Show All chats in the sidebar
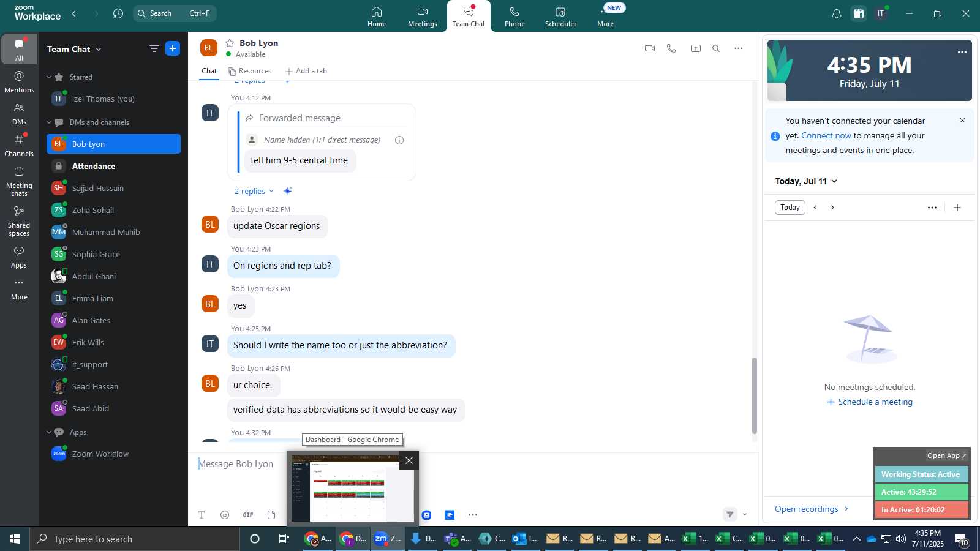980x551 pixels. (x=19, y=50)
